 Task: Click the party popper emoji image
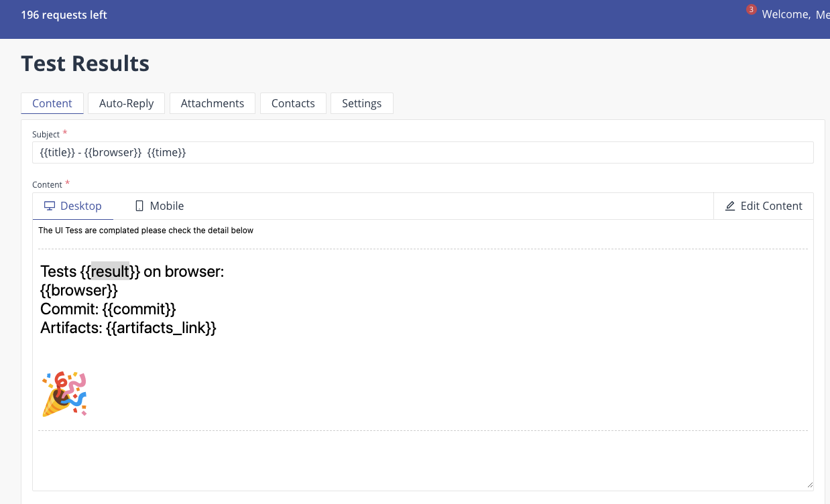[x=64, y=393]
